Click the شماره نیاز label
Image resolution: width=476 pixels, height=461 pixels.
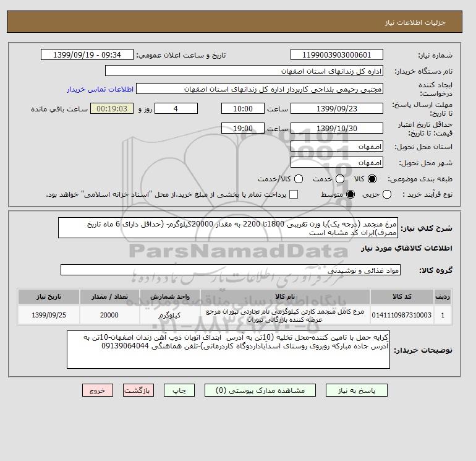pyautogui.click(x=435, y=55)
